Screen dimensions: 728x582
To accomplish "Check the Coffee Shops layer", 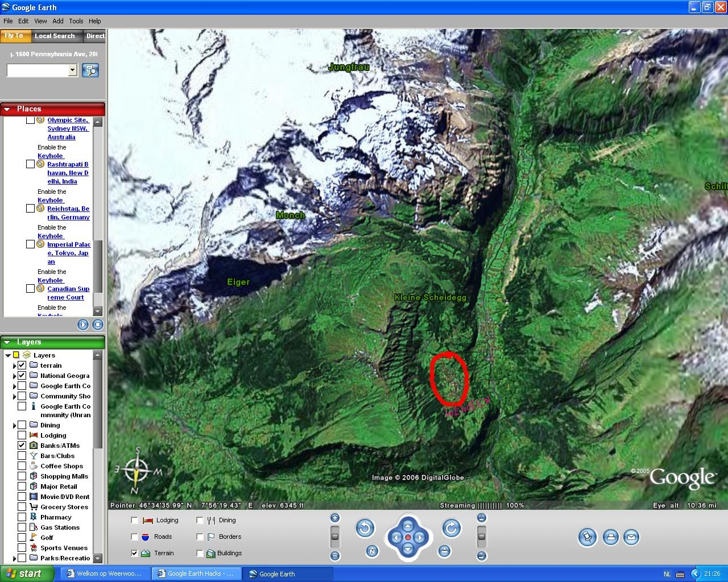I will (22, 466).
